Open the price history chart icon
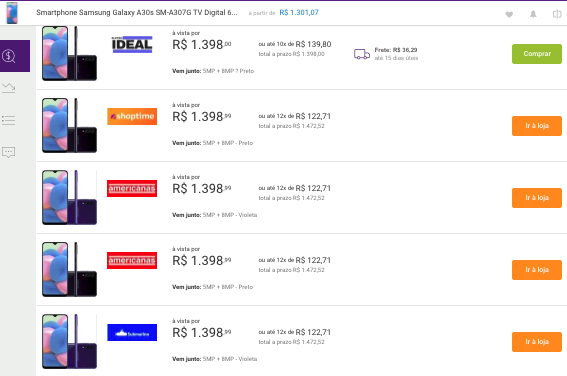 coord(8,88)
